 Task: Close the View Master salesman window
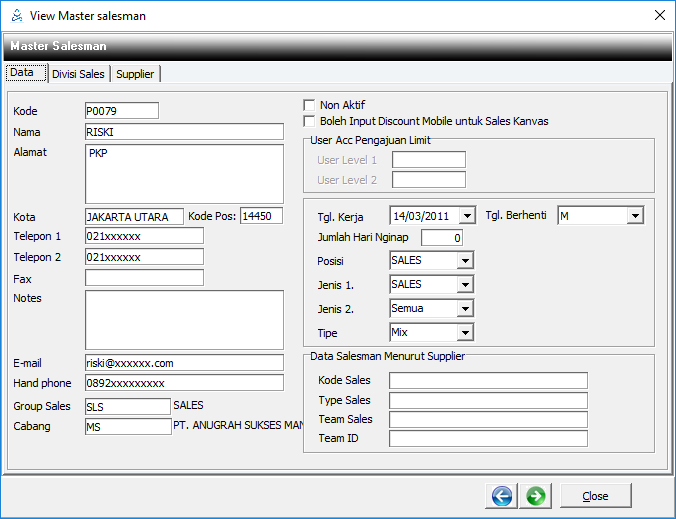659,15
